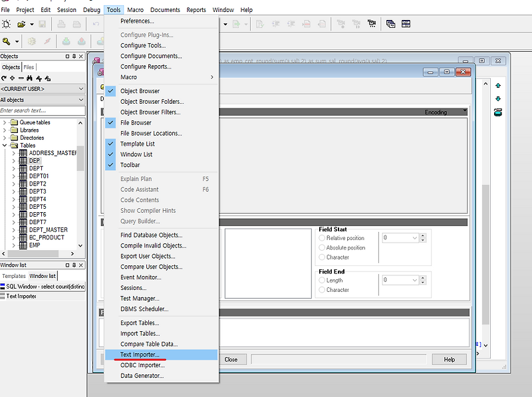Open the CURRENT USER dropdown
Image resolution: width=532 pixels, height=397 pixels.
click(x=81, y=88)
